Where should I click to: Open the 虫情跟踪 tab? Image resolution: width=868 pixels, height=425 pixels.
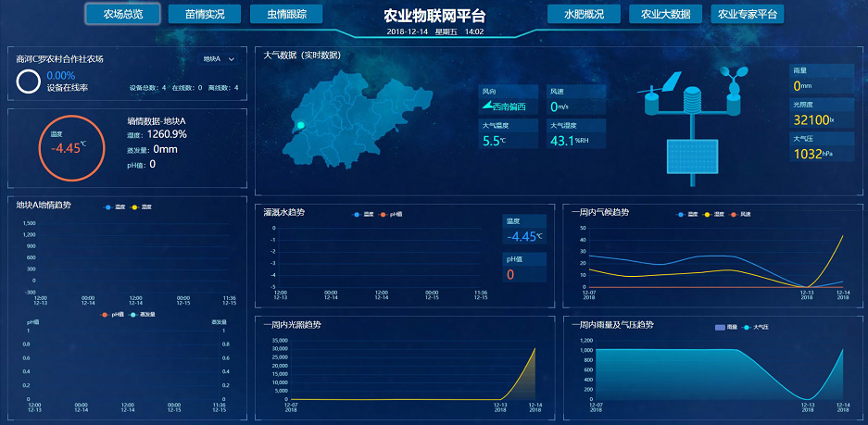coord(286,14)
